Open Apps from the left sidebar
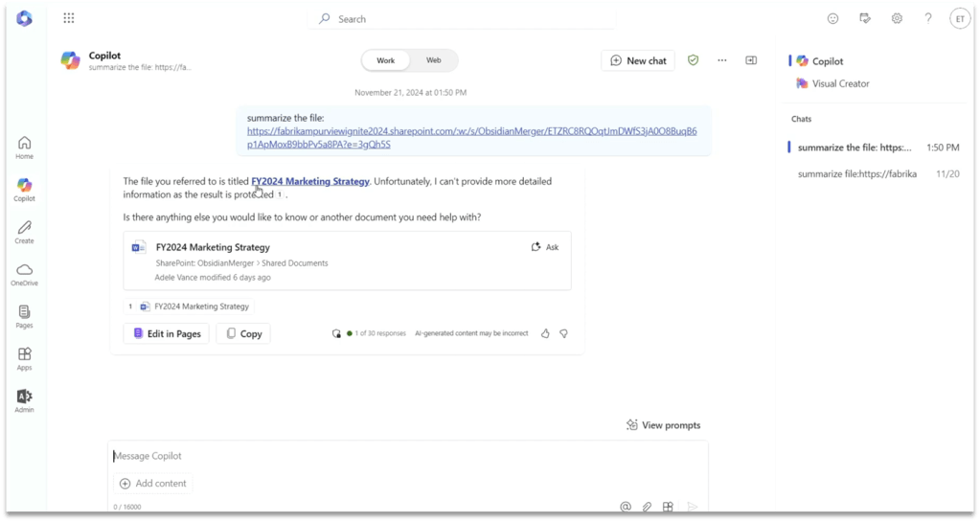Image resolution: width=980 pixels, height=522 pixels. pyautogui.click(x=24, y=358)
